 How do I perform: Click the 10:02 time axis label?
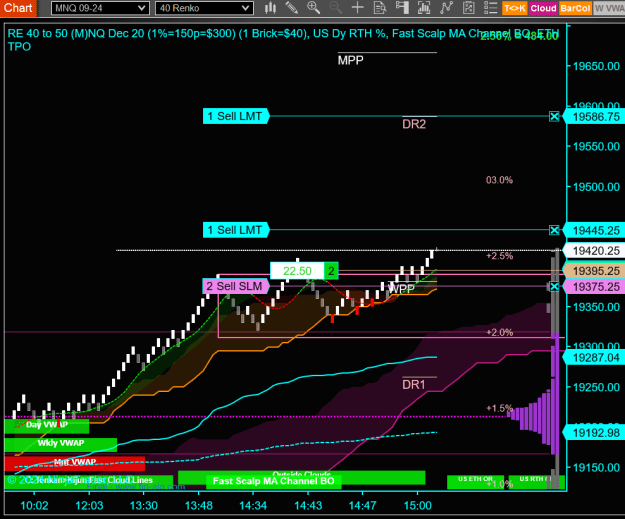click(34, 506)
